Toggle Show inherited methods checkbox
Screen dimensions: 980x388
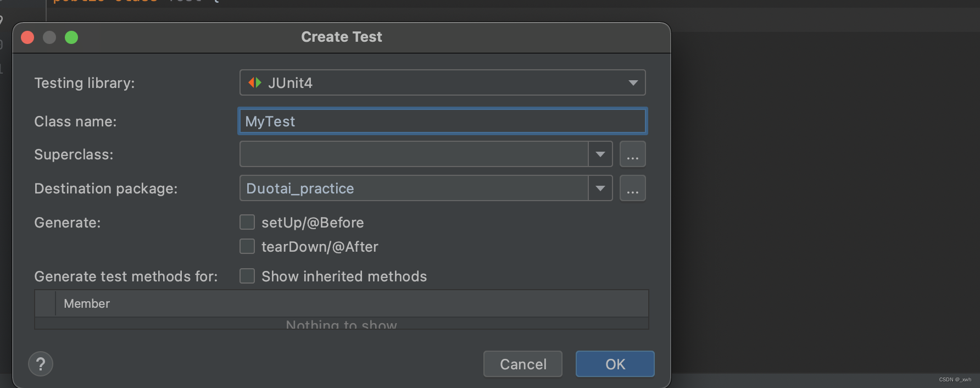pos(247,276)
